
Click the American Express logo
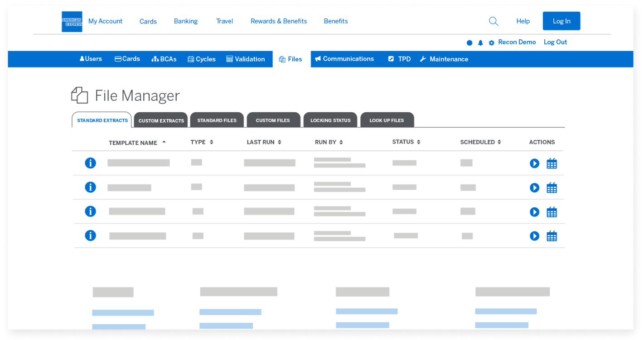pos(72,21)
